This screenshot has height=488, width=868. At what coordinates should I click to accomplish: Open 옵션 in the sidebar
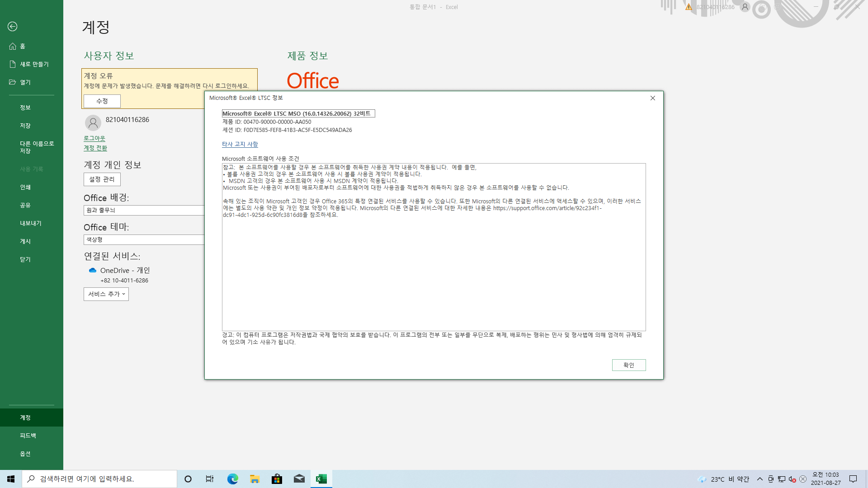coord(32,454)
